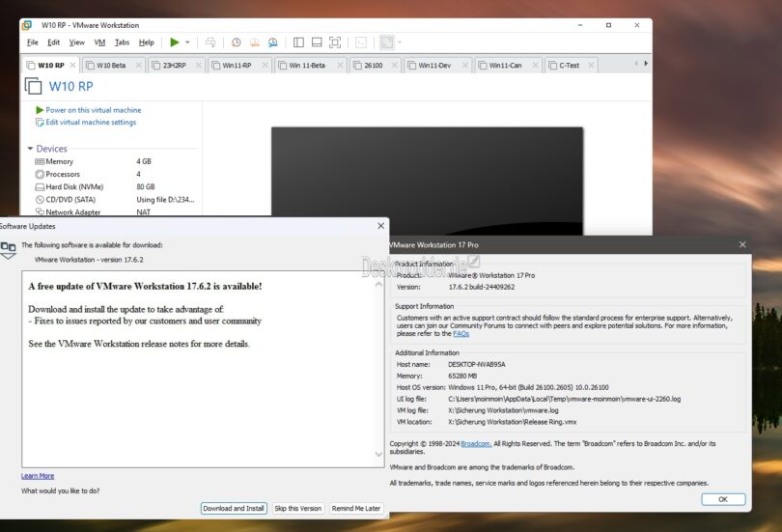
Task: Open the VM menu
Action: (x=99, y=42)
